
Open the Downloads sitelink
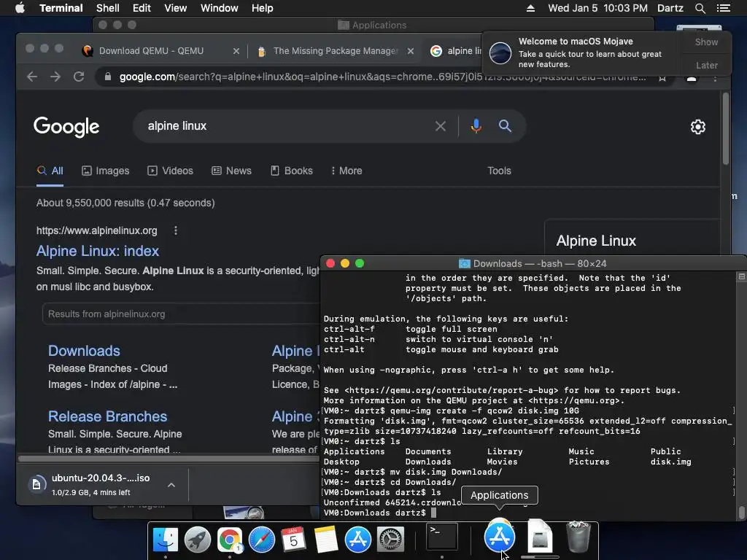pyautogui.click(x=84, y=351)
